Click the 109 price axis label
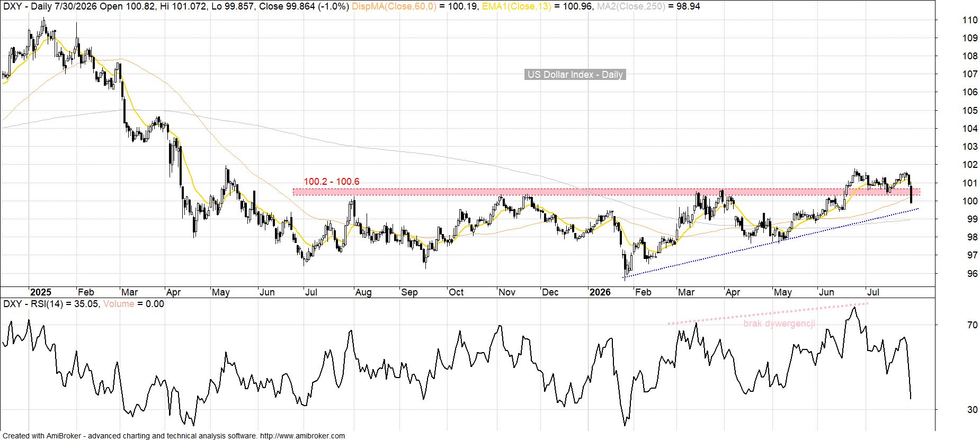The height and width of the screenshot is (440, 980). [x=970, y=38]
